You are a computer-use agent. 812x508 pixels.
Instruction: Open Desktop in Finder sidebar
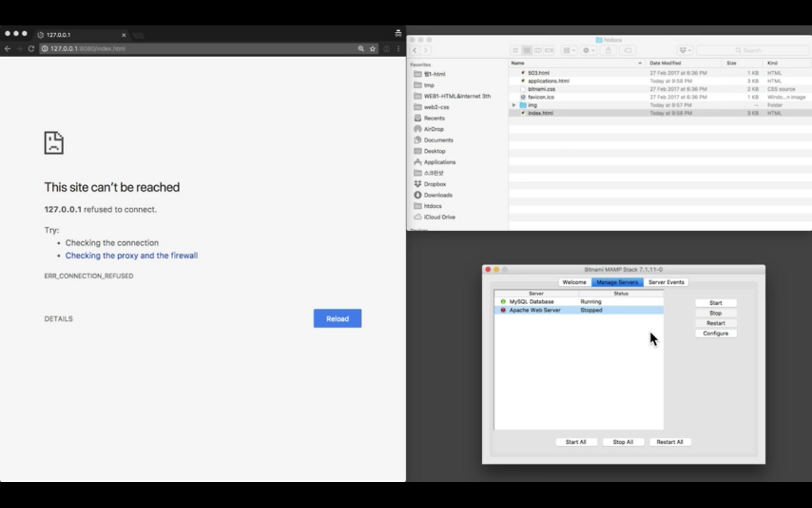click(x=435, y=151)
